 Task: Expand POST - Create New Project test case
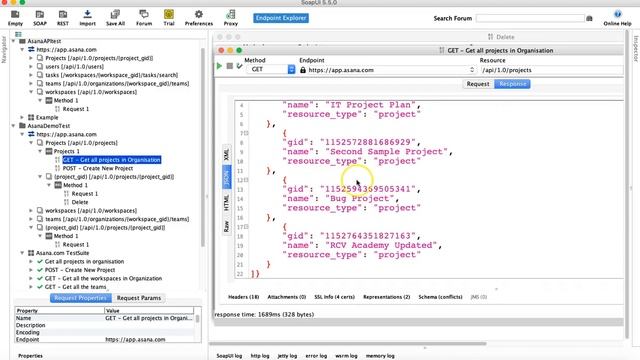click(31, 270)
